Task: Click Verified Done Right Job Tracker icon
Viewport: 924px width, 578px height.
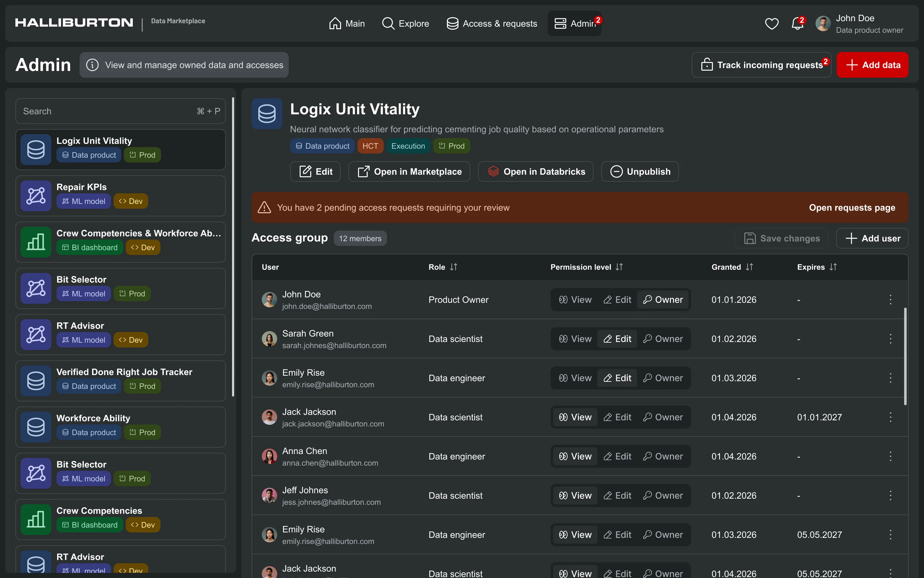Action: point(36,381)
